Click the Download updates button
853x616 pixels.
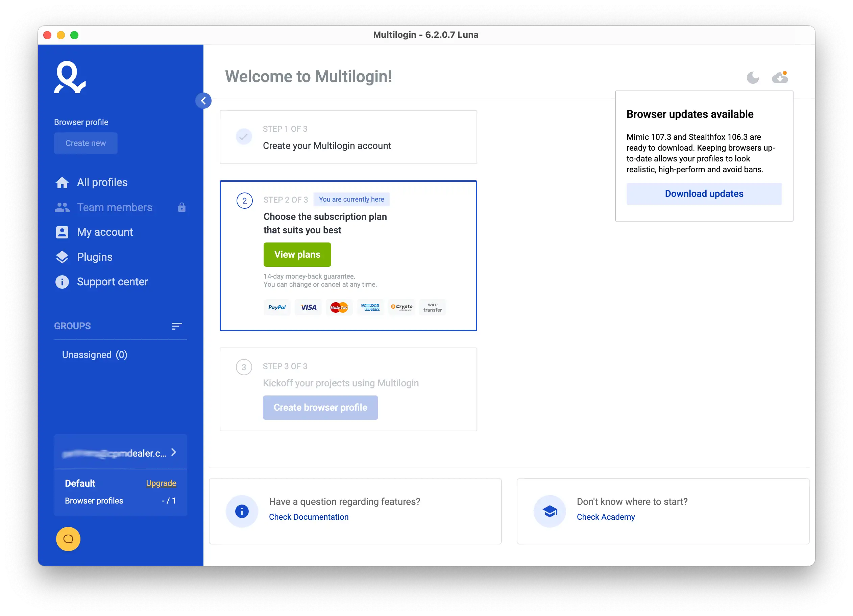point(704,194)
